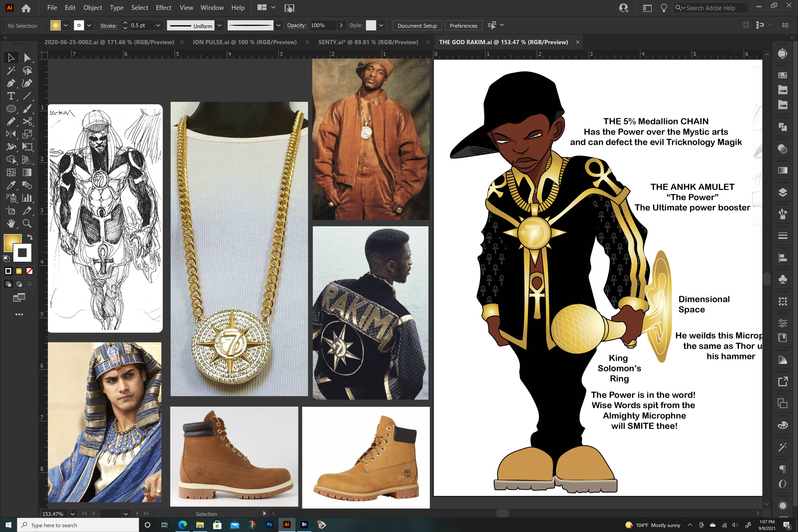Switch to Draw Behind mode
The height and width of the screenshot is (532, 798).
click(19, 284)
